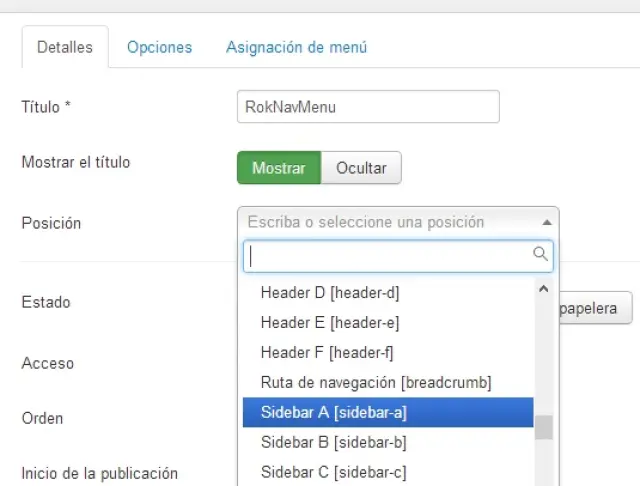Select Header F [header-f] option
This screenshot has width=640, height=486.
coord(327,353)
